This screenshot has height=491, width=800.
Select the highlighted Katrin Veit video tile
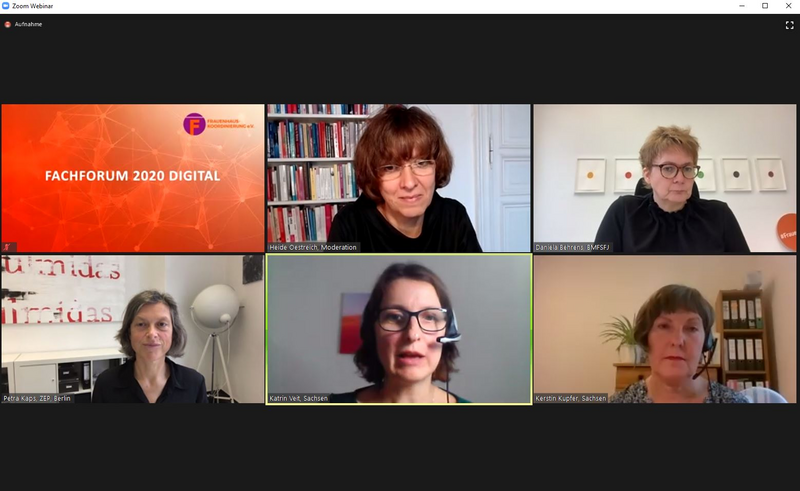pos(399,329)
